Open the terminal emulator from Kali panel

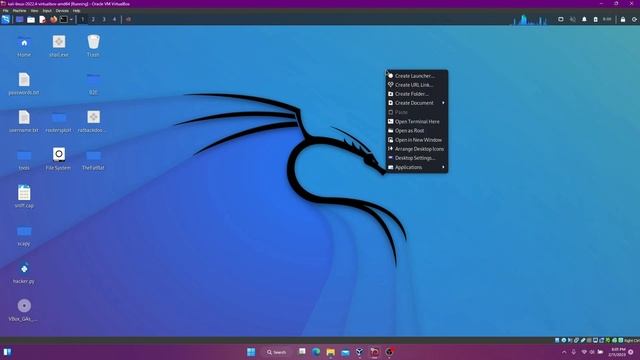[x=64, y=19]
